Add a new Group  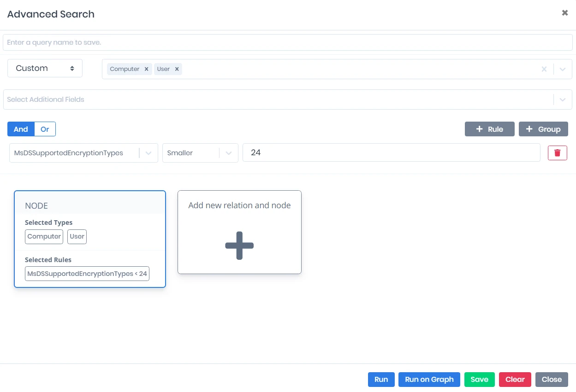tap(543, 129)
